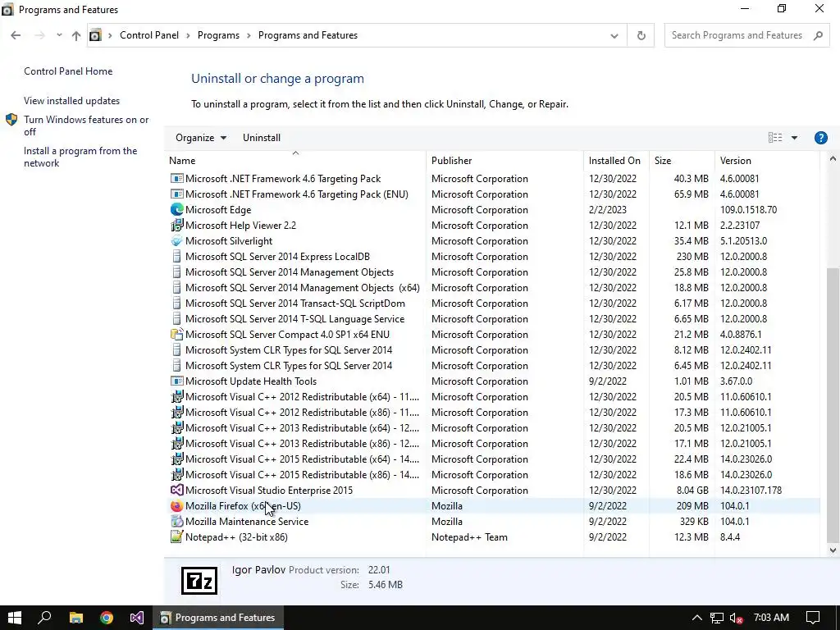
Task: Open the Organize dropdown menu
Action: (201, 138)
